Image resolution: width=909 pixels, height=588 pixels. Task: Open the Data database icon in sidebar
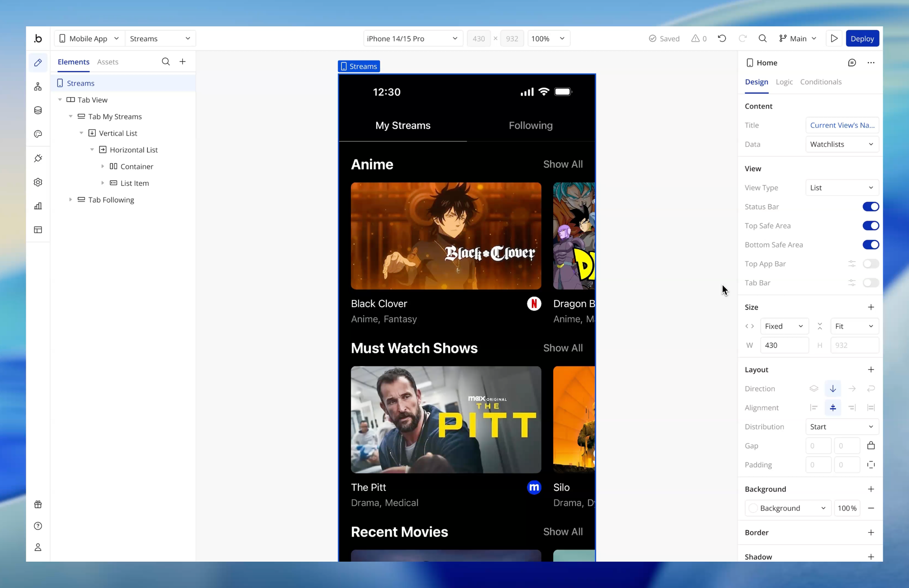point(38,110)
